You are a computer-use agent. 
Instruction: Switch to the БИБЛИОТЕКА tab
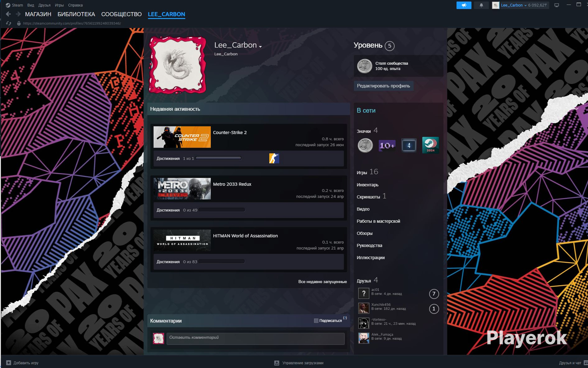point(76,14)
